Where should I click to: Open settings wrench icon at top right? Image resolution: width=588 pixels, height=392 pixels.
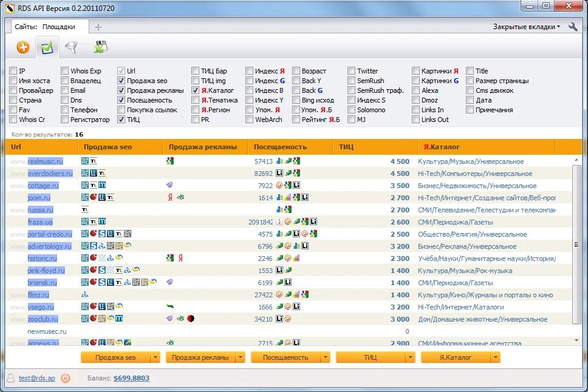tap(573, 27)
